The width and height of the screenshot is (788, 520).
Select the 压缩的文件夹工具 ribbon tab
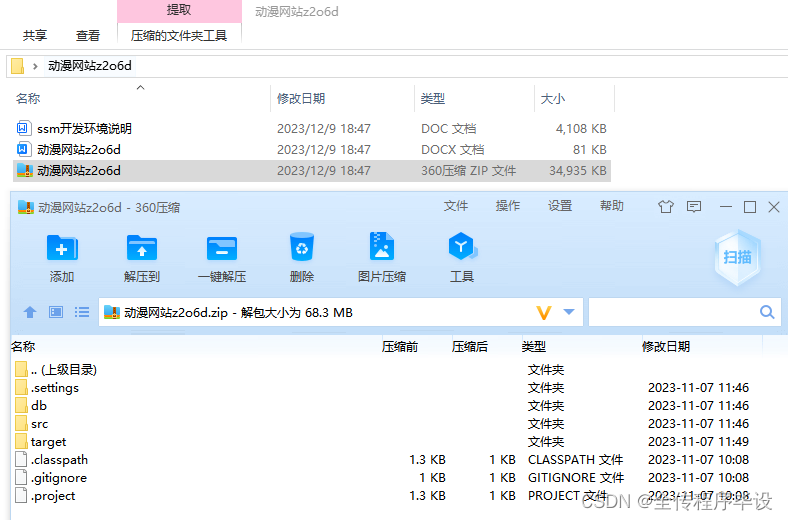pyautogui.click(x=179, y=36)
